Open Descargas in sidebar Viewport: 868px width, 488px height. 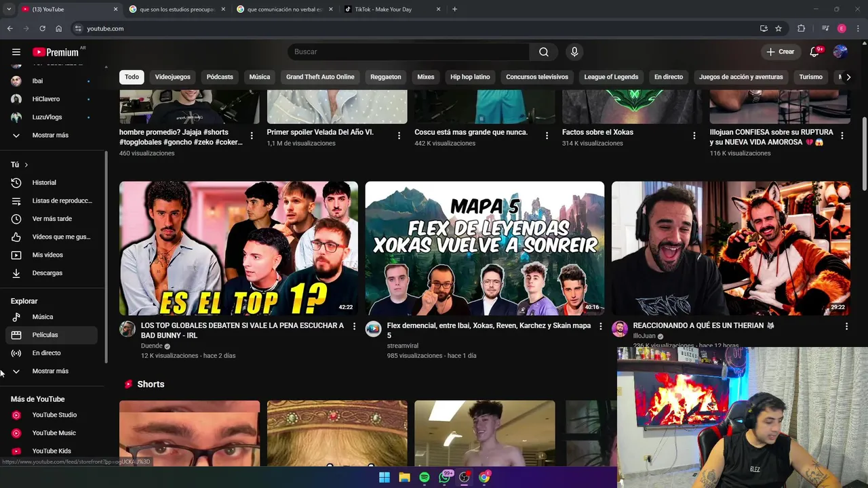coord(52,273)
